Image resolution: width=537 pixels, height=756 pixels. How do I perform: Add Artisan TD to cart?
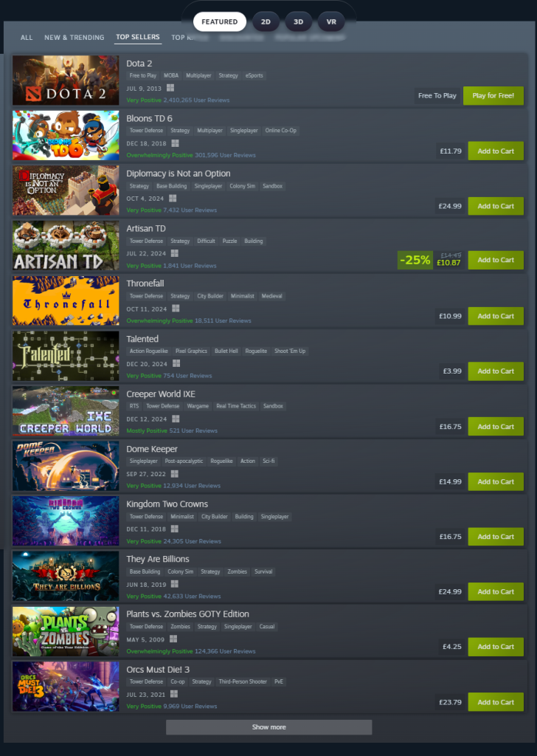coord(496,260)
